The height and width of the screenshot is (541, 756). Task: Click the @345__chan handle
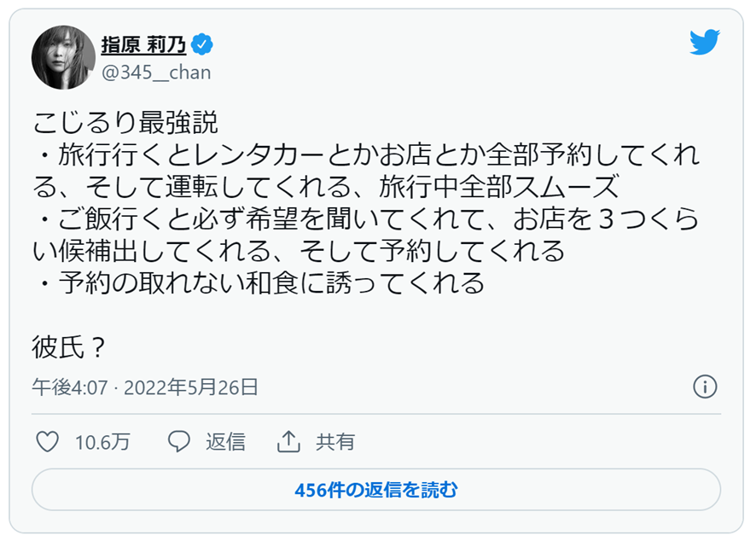click(156, 73)
